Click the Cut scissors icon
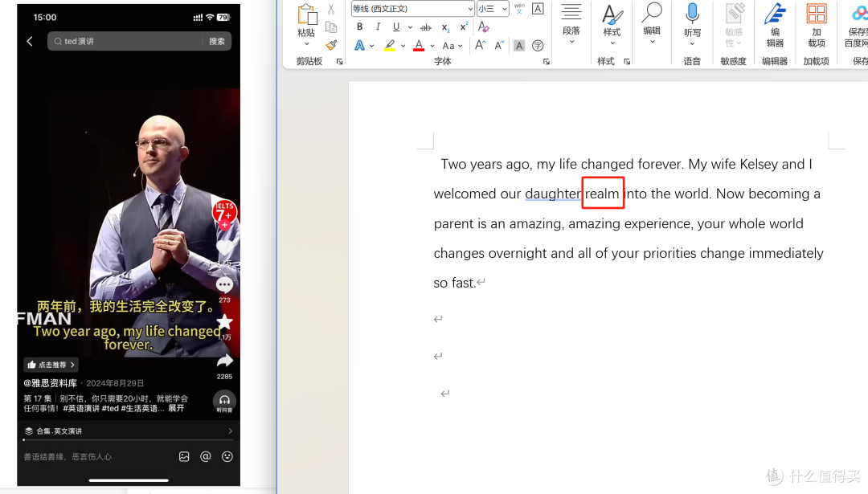Screen dimensions: 868x494 pyautogui.click(x=331, y=9)
